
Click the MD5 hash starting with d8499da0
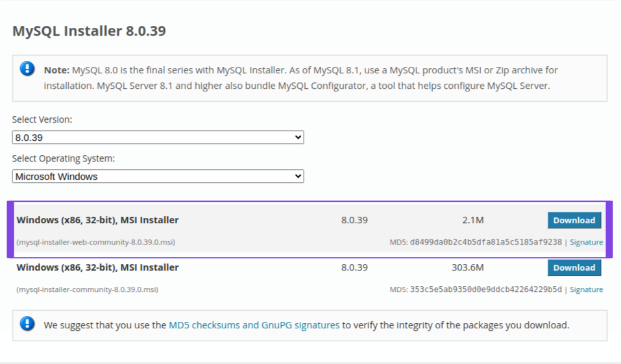485,243
